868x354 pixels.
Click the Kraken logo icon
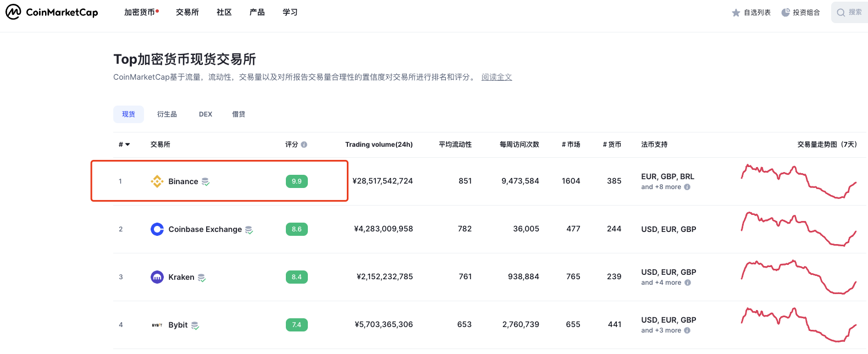pyautogui.click(x=157, y=277)
